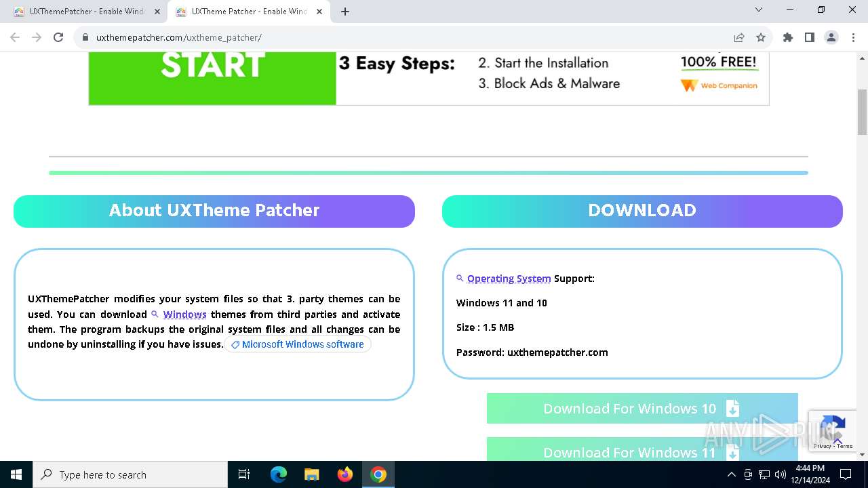Click Download For Windows 10 button
868x488 pixels.
tap(642, 409)
